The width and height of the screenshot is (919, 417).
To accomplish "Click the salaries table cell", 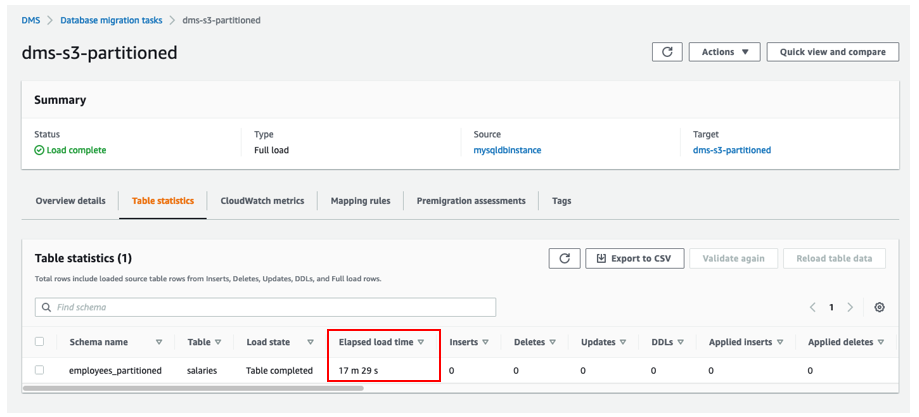I will point(204,371).
